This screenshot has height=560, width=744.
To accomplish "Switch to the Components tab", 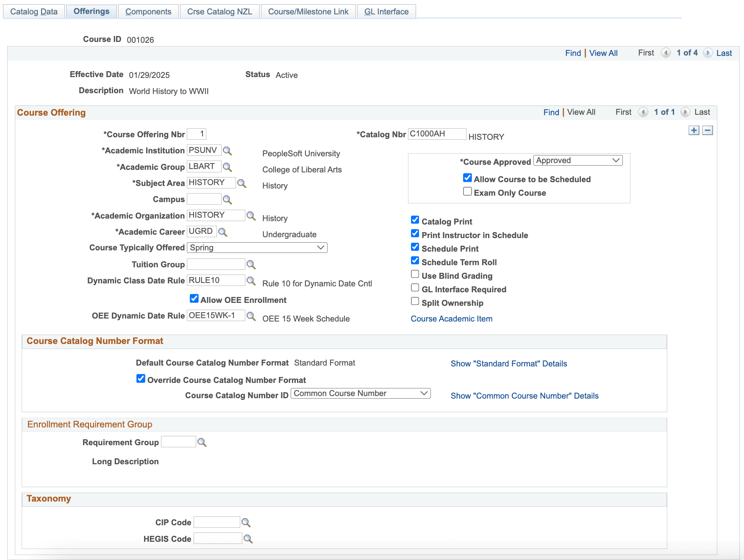I will tap(148, 11).
